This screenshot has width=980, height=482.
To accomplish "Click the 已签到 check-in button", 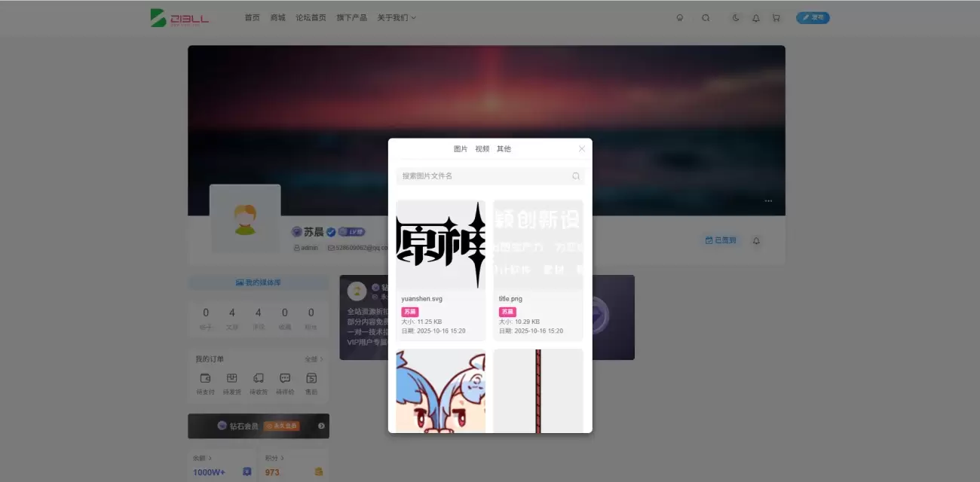I will [x=721, y=240].
